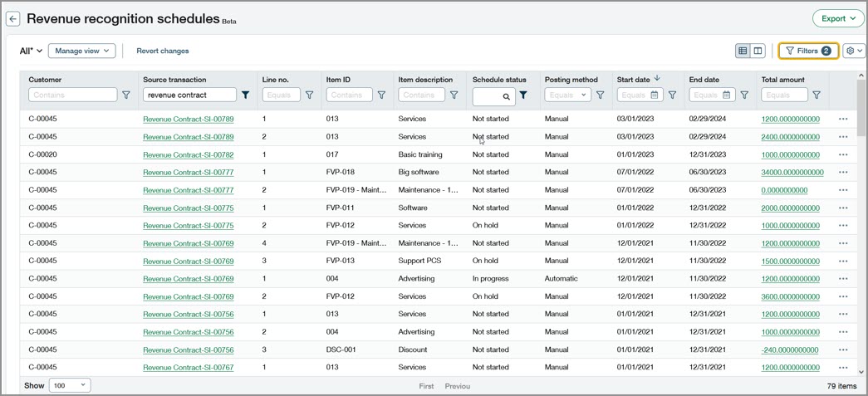Click filter funnel icon for Total amount column
The height and width of the screenshot is (396, 868).
[x=817, y=95]
